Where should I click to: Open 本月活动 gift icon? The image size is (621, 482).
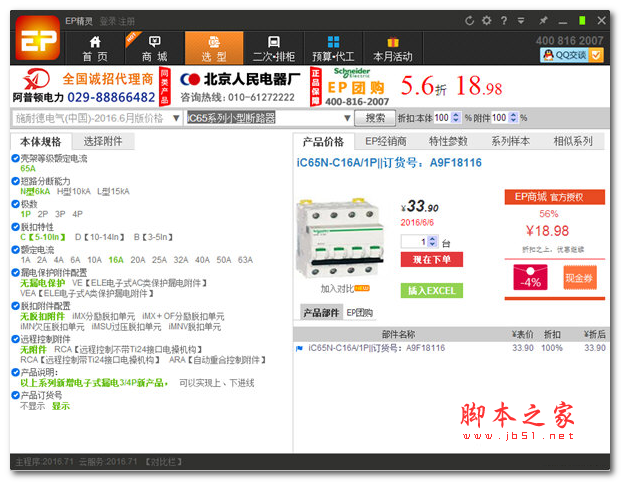coord(392,41)
